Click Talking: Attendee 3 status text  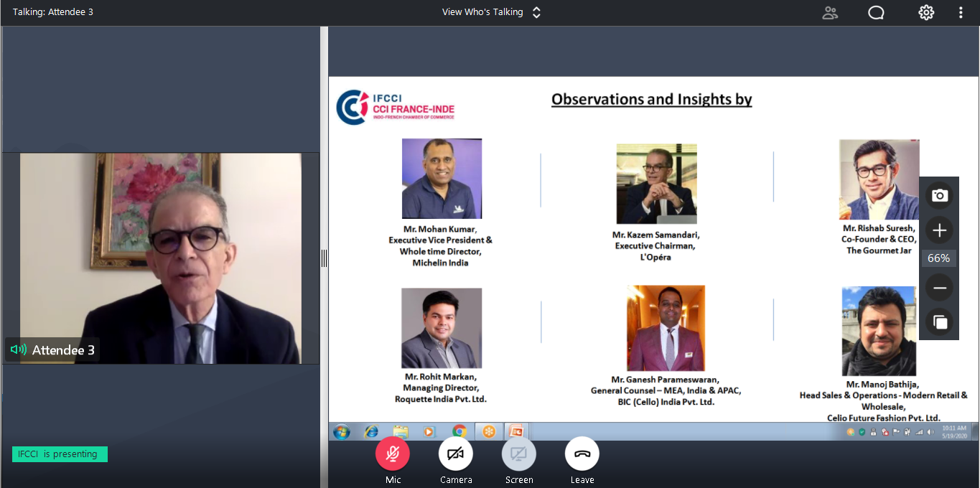53,12
